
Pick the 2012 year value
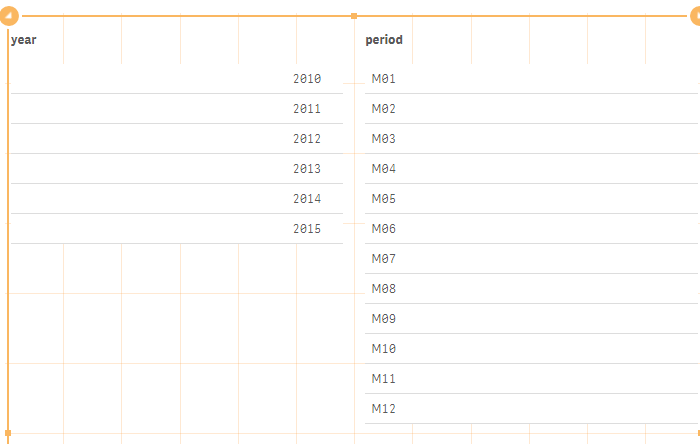tap(307, 139)
